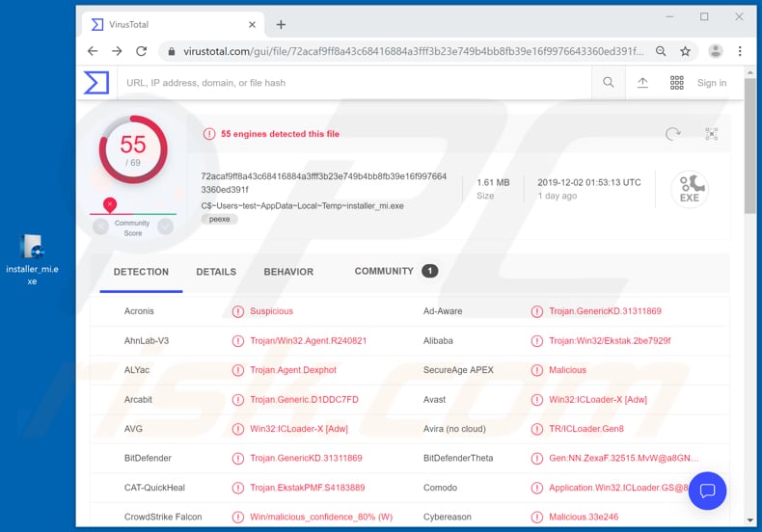Click the peexe tag

pos(219,220)
